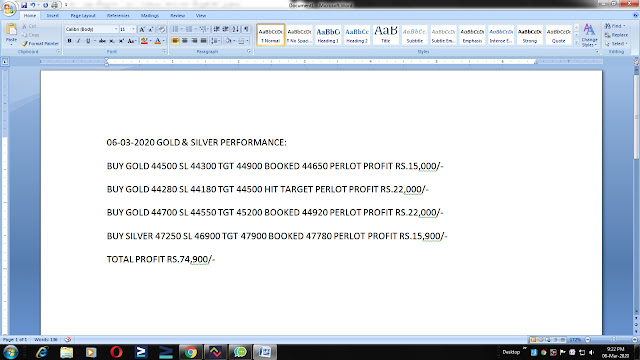Switch to the View tab
Screen dimensions: 640x360
click(201, 16)
